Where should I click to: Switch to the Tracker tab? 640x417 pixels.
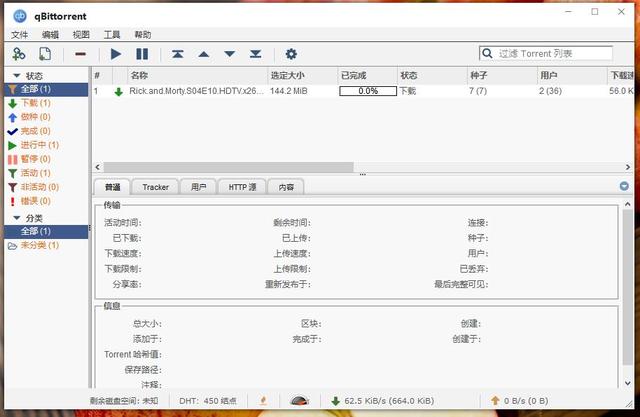[155, 187]
